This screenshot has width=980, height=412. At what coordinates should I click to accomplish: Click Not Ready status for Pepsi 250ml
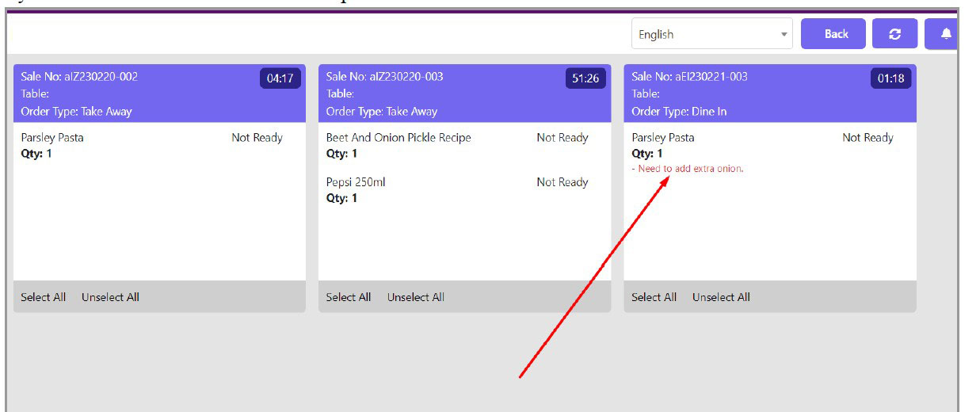pos(562,182)
